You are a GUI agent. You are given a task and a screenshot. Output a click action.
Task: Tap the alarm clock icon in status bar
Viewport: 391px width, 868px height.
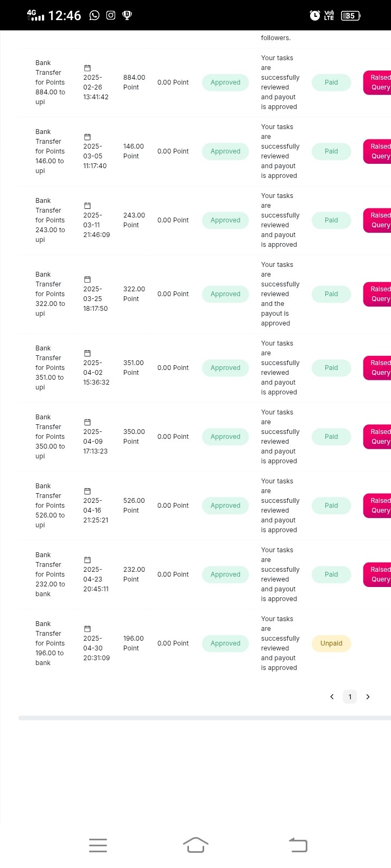coord(315,15)
